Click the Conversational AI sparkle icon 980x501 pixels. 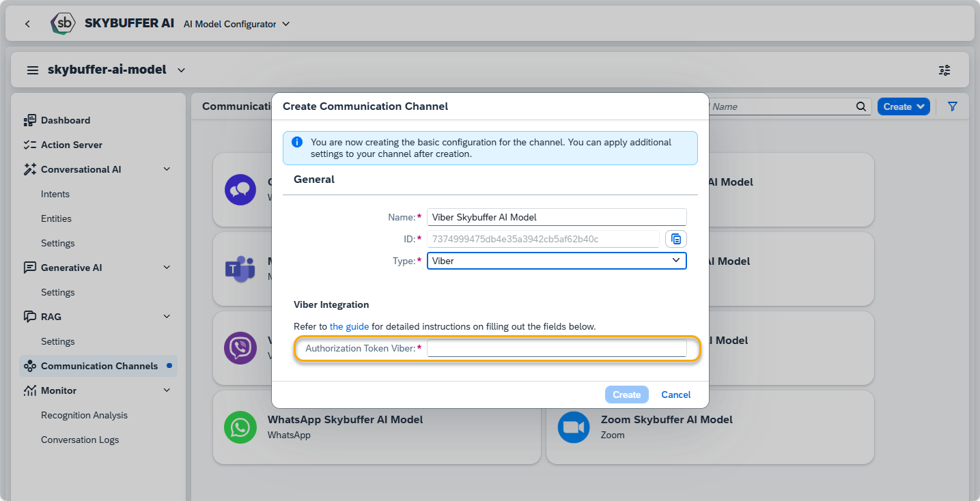29,169
